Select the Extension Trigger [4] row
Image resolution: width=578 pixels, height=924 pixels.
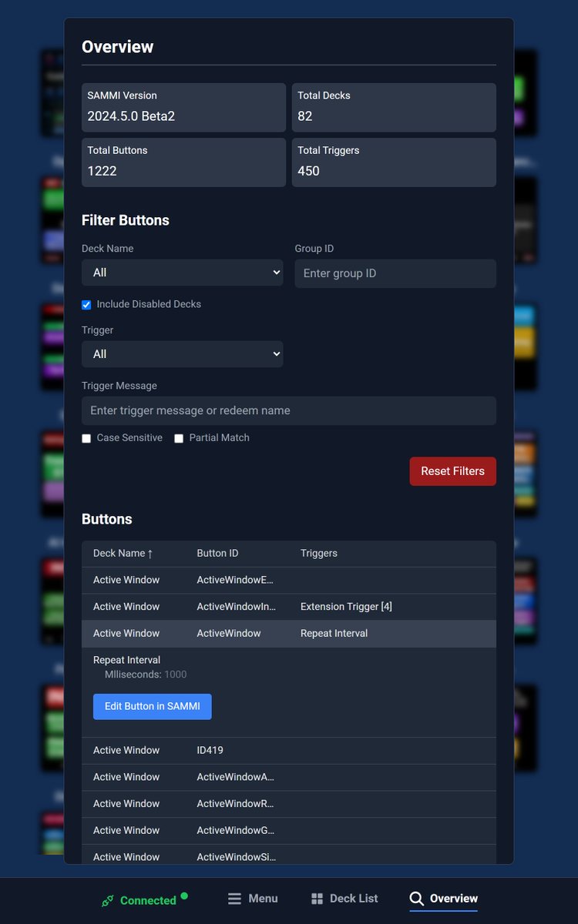point(289,607)
